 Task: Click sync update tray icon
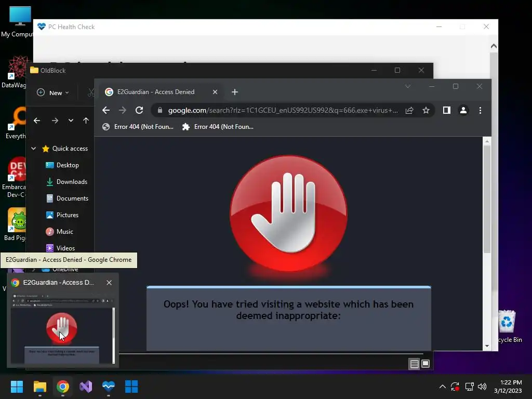455,387
